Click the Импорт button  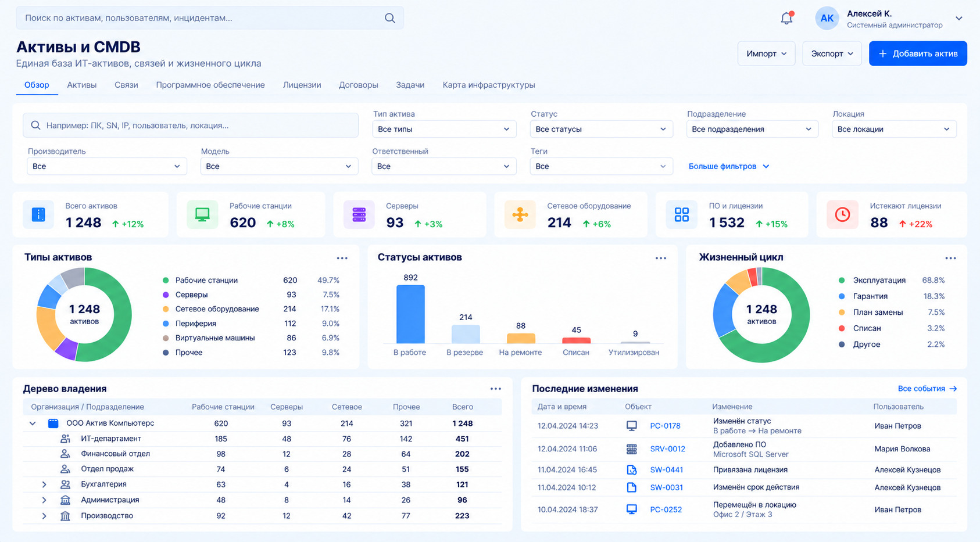[x=767, y=53]
